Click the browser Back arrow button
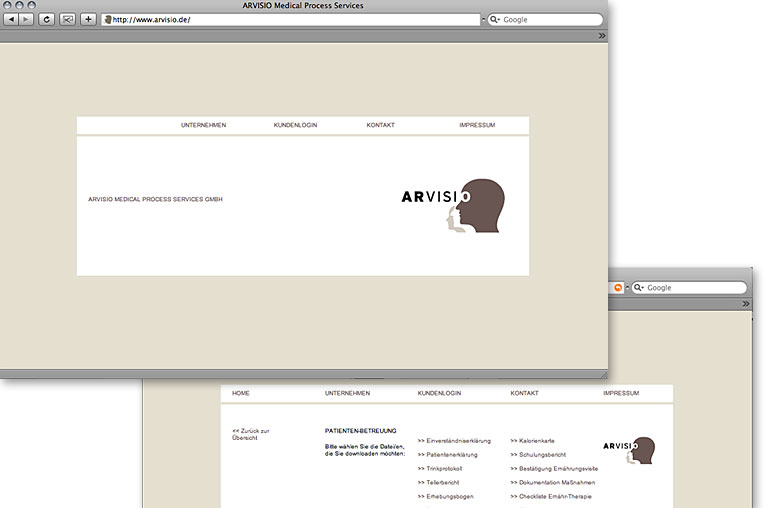Viewport: 772px width, 508px height. coord(12,19)
